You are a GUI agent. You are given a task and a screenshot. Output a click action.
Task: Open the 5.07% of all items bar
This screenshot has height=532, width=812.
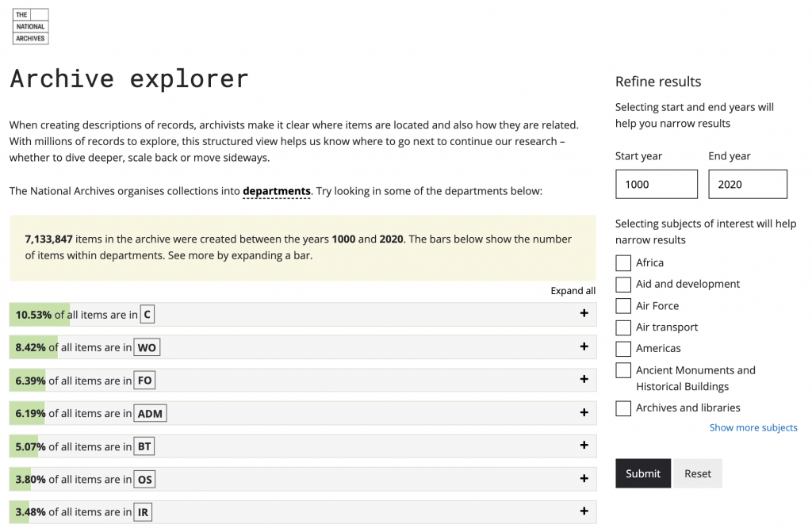point(303,446)
